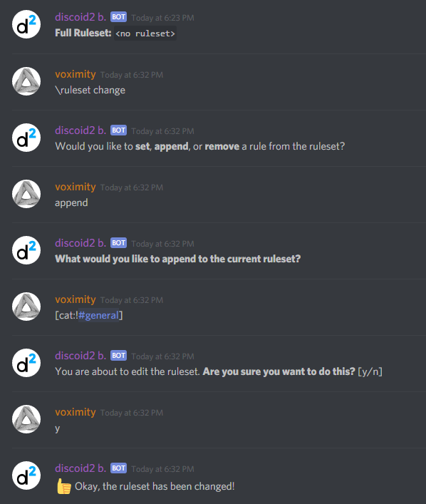
Task: Click voximity's avatar next to the [cat:!#general] message
Action: coord(26,307)
